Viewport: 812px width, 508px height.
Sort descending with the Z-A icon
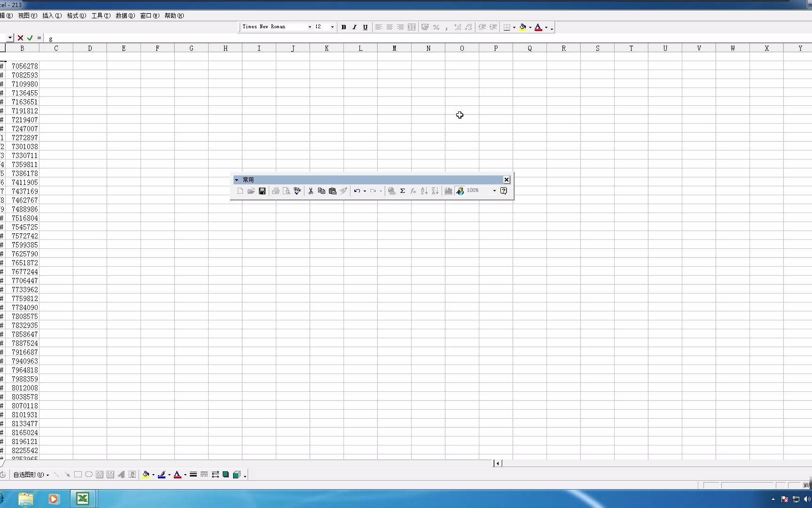434,190
